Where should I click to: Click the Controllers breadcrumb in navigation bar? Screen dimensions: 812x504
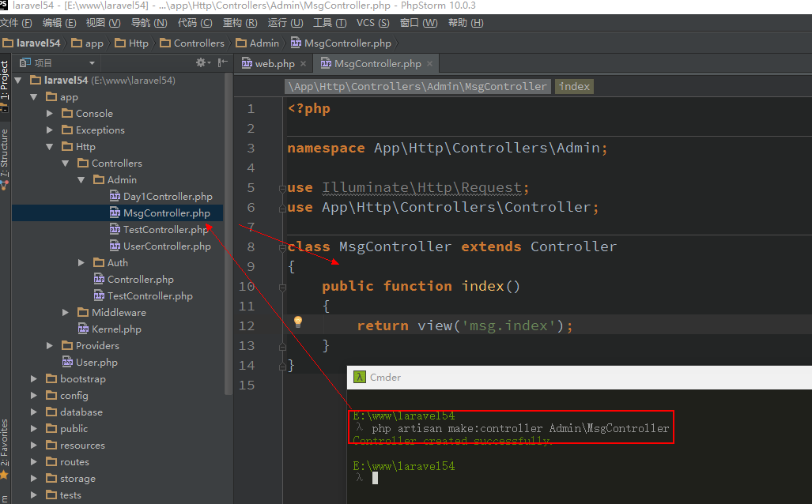pos(198,43)
